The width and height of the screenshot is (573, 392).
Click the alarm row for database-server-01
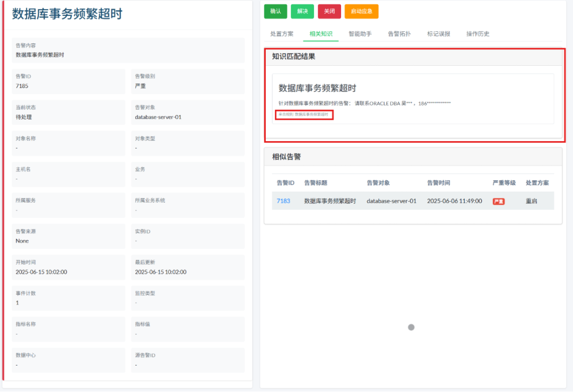click(x=392, y=202)
